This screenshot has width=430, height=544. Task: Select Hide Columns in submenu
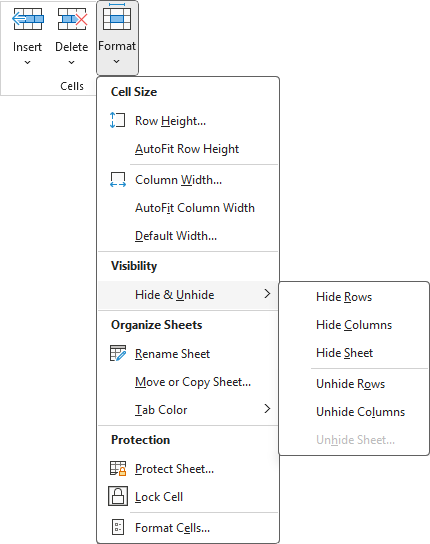tap(354, 325)
